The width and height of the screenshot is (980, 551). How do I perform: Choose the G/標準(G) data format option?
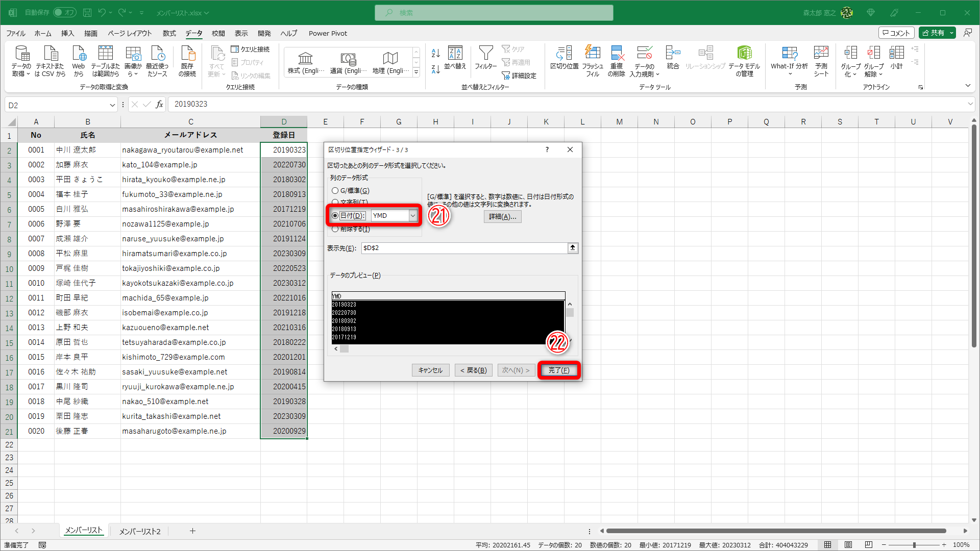click(x=335, y=190)
